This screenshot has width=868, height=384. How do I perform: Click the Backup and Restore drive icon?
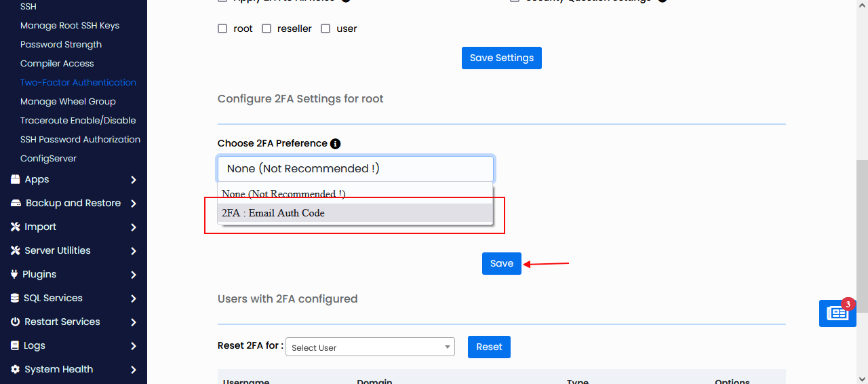coord(15,204)
